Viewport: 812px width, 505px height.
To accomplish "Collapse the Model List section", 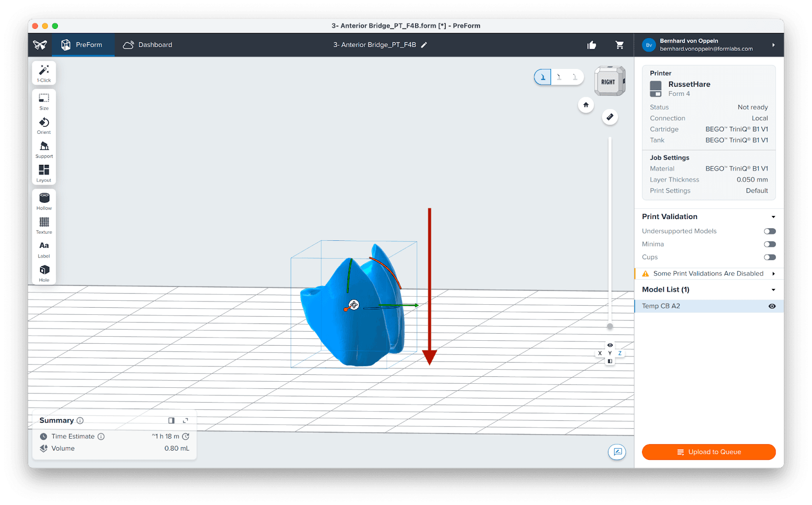I will point(773,290).
